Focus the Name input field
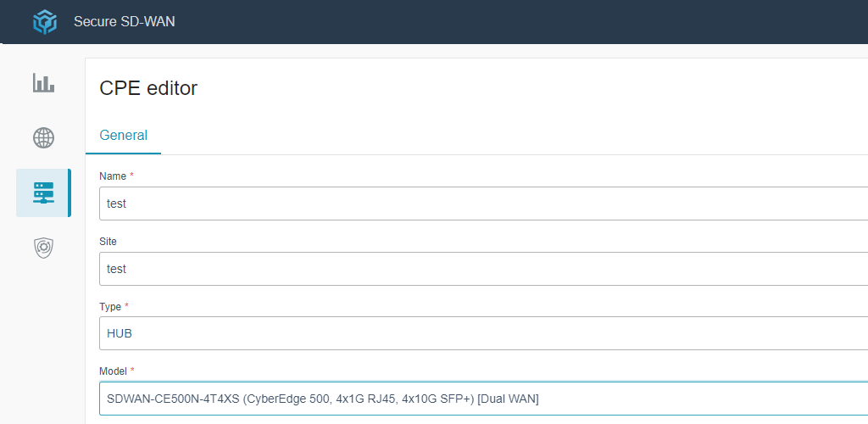This screenshot has height=424, width=868. tap(483, 204)
